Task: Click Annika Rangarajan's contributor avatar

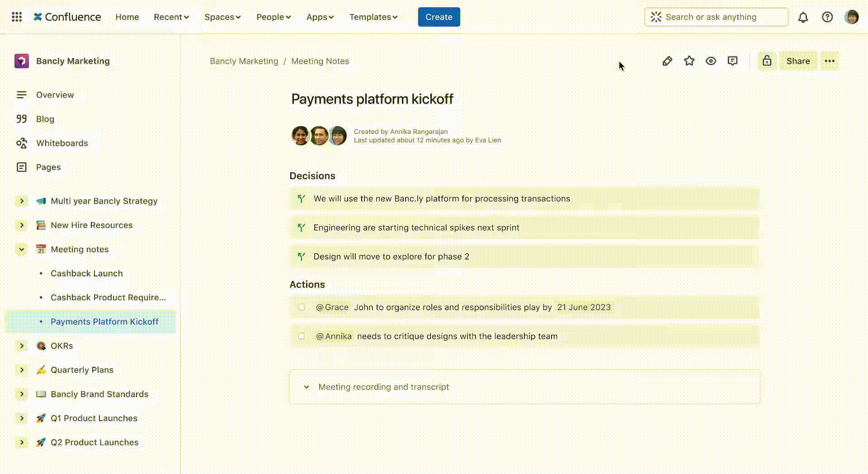Action: coord(300,136)
